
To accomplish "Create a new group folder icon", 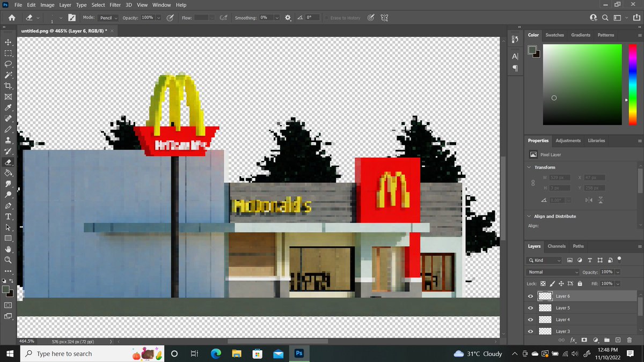I will click(607, 340).
